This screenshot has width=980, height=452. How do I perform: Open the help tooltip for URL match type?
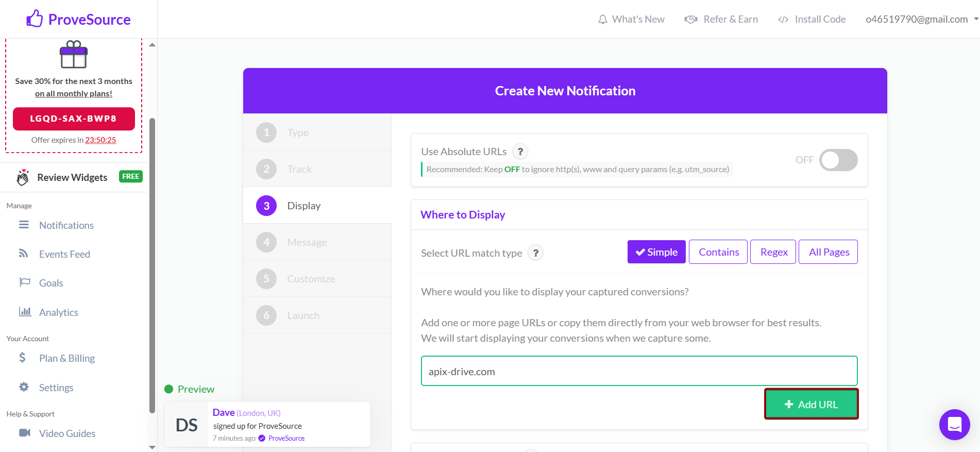(536, 253)
